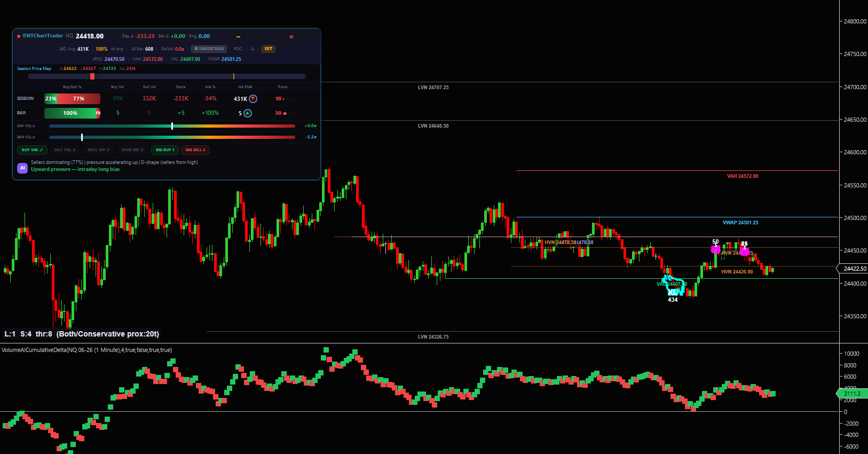Image resolution: width=868 pixels, height=454 pixels.
Task: Toggle the SELL VOL signal chip
Action: 65,150
